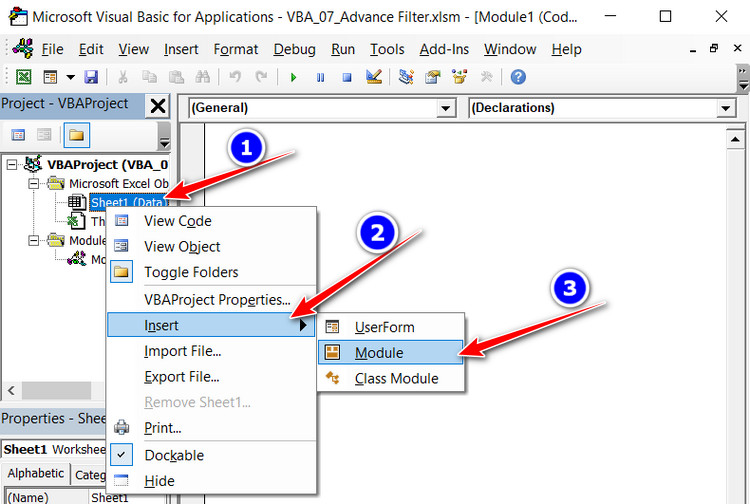The image size is (750, 504).
Task: Open the View menu
Action: (133, 49)
